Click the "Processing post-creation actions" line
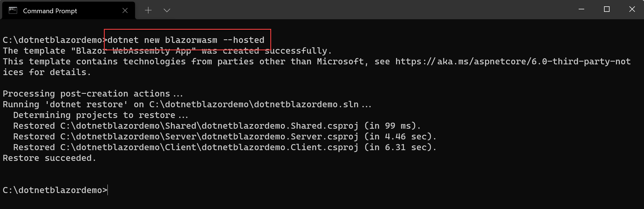This screenshot has height=209, width=644. pyautogui.click(x=93, y=94)
